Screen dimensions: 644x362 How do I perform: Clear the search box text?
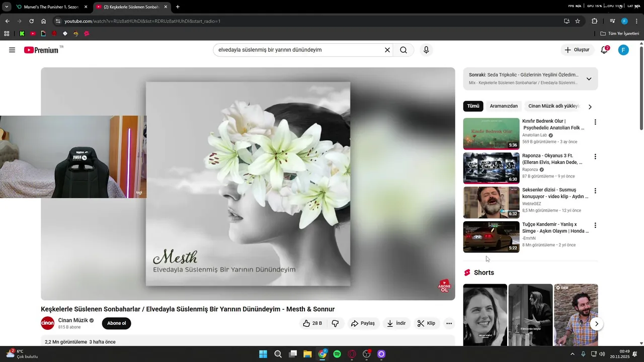coord(387,50)
